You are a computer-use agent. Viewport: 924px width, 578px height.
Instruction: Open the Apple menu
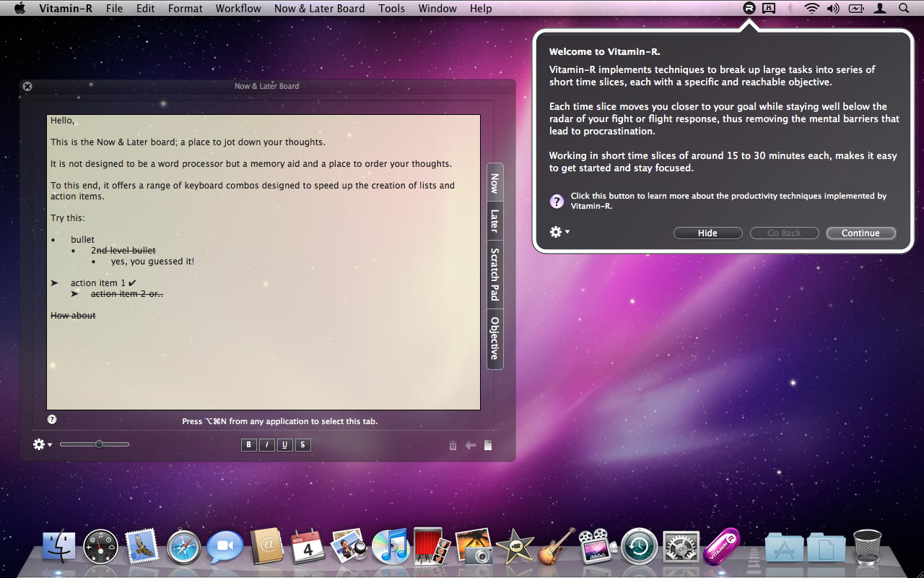[x=19, y=9]
